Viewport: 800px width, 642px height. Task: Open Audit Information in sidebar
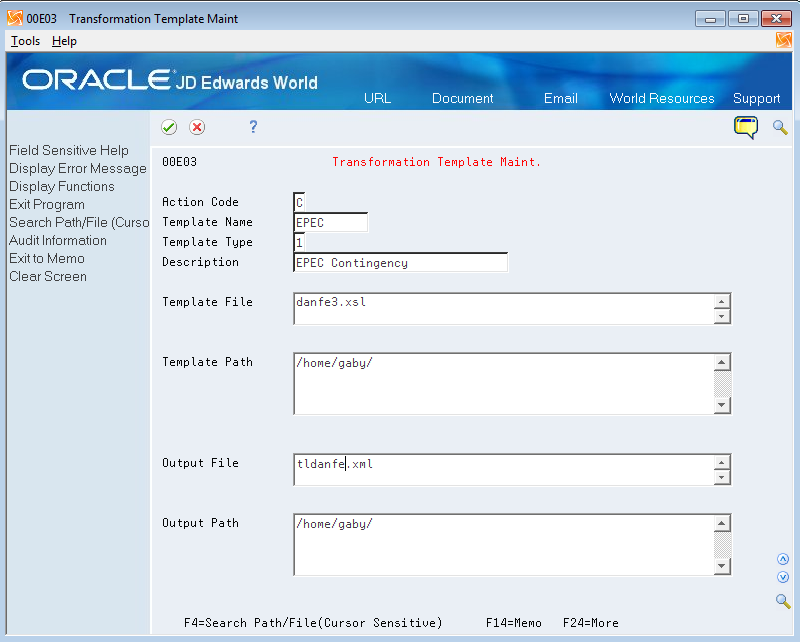pos(58,240)
